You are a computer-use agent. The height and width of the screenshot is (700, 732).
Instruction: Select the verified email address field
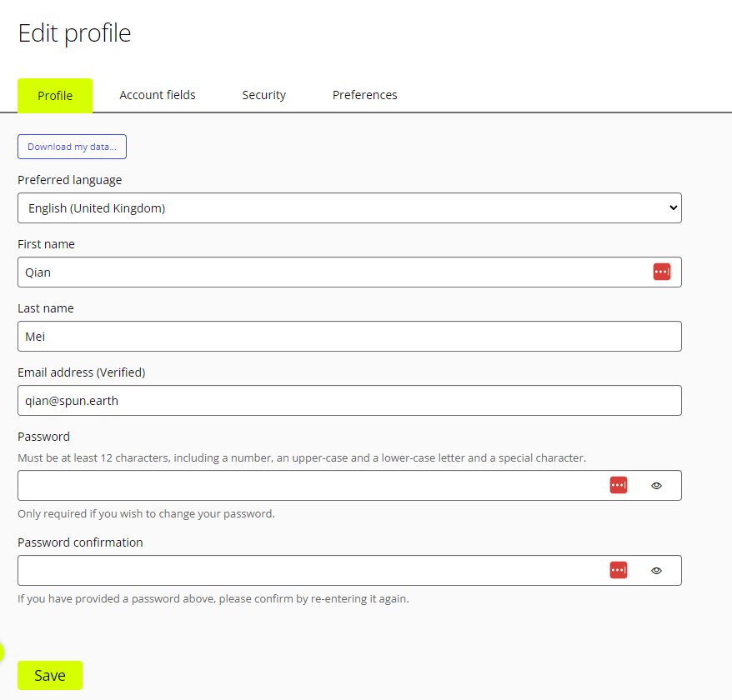[349, 400]
